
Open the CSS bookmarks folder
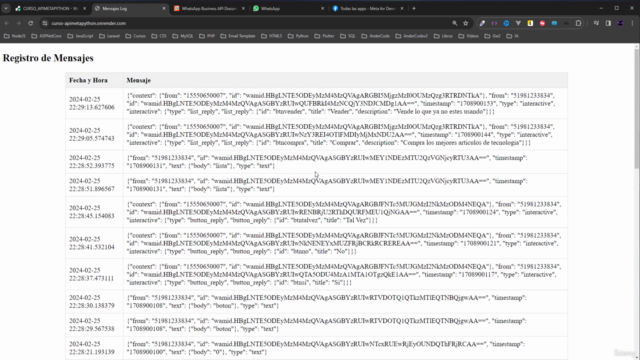coord(159,36)
